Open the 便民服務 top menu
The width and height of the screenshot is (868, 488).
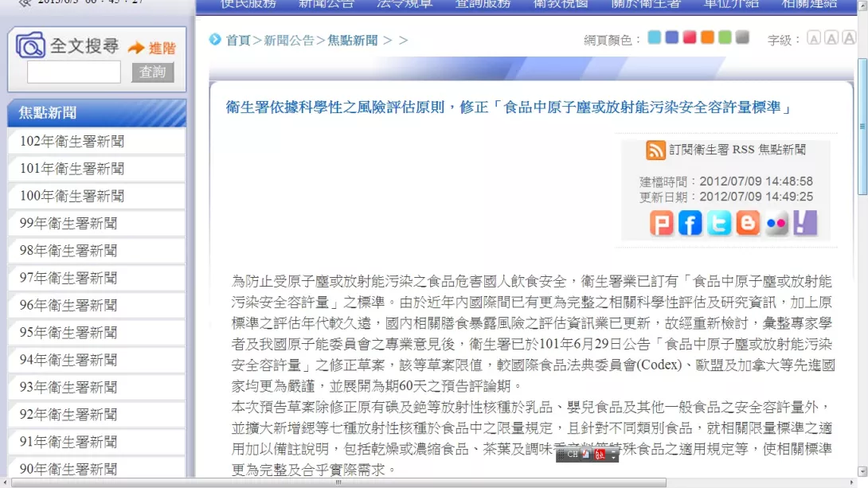[x=248, y=5]
